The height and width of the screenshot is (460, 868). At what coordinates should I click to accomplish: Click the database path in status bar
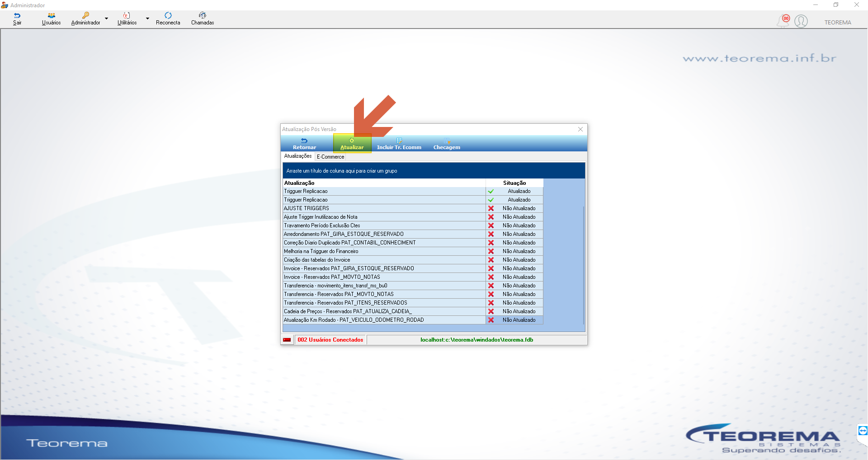(476, 340)
